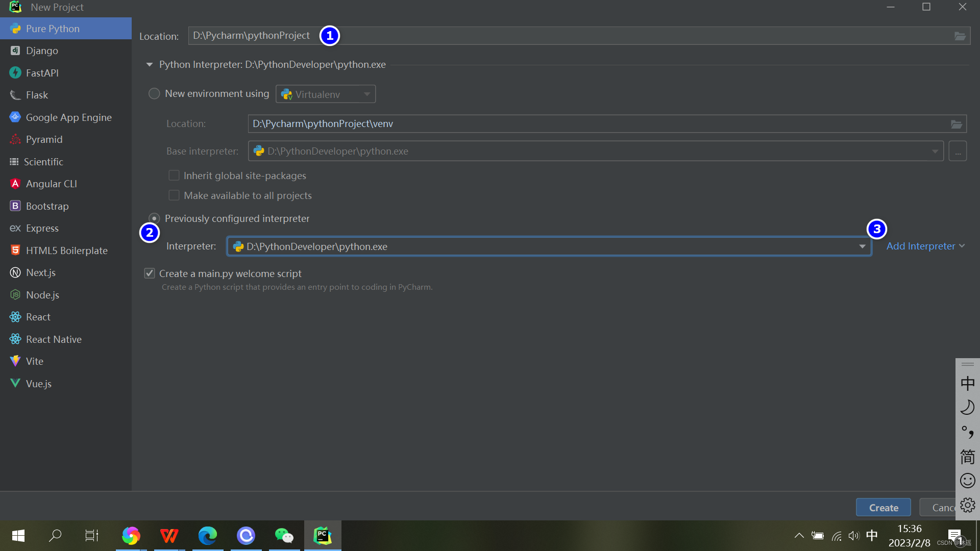Open the folder browser for project Location
Image resolution: width=980 pixels, height=551 pixels.
click(x=960, y=36)
